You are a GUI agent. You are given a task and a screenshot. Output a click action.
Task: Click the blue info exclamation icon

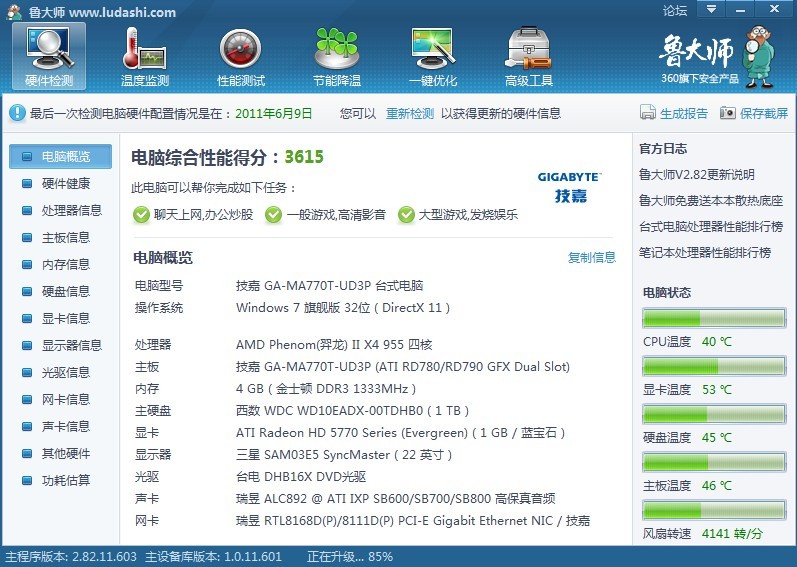pyautogui.click(x=17, y=113)
